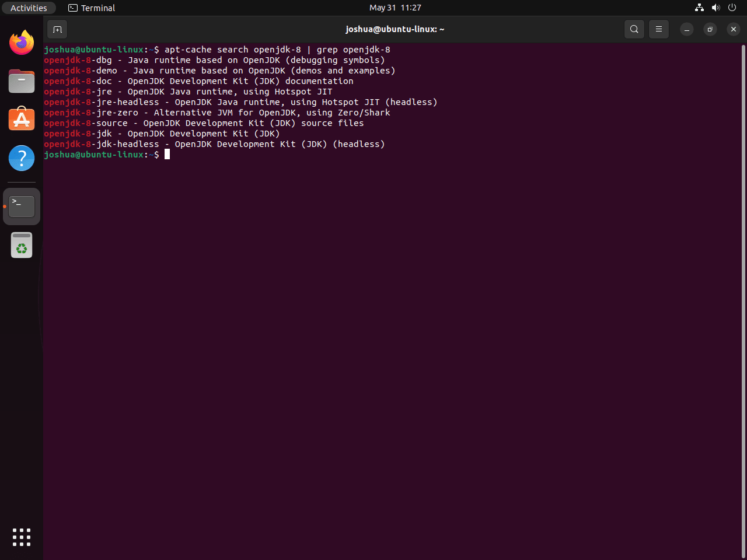The height and width of the screenshot is (560, 747).
Task: Open the calendar via the date display
Action: point(395,8)
